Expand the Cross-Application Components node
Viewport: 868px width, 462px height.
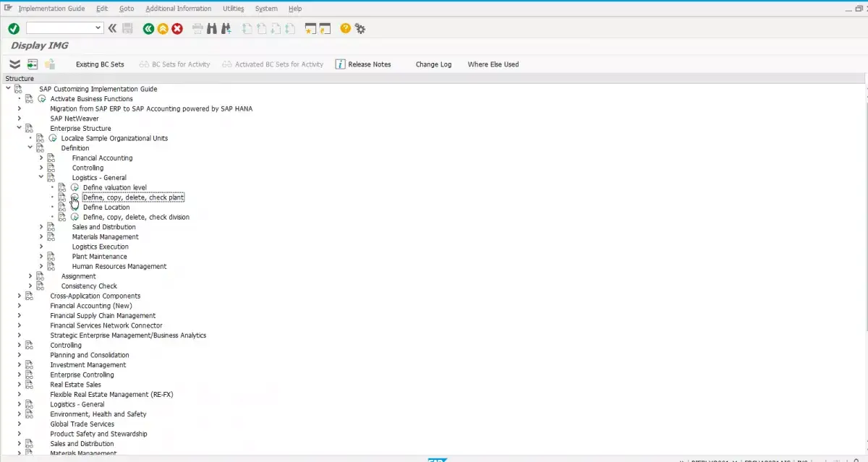[x=19, y=296]
